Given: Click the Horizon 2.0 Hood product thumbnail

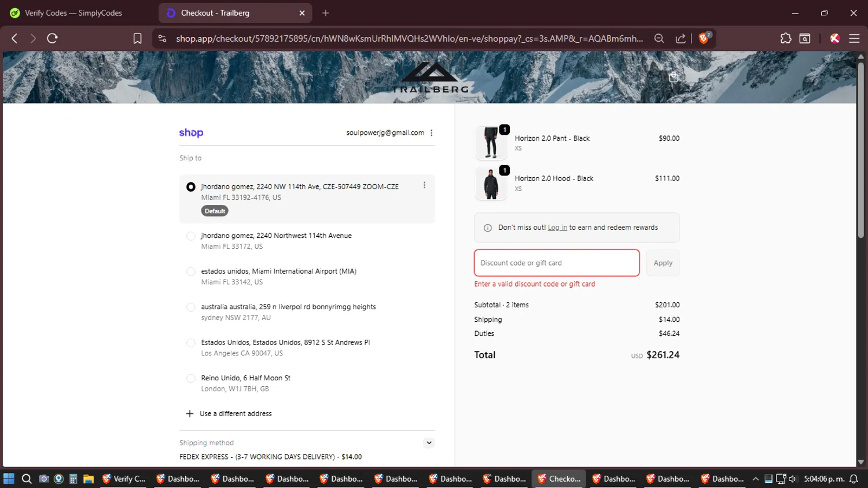Looking at the screenshot, I should point(491,184).
